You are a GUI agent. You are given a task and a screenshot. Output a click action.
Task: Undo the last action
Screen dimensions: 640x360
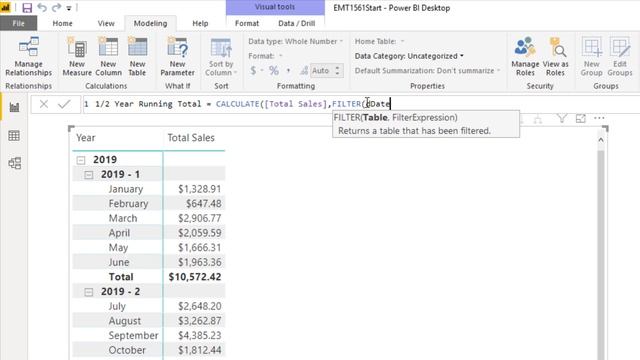coord(42,8)
